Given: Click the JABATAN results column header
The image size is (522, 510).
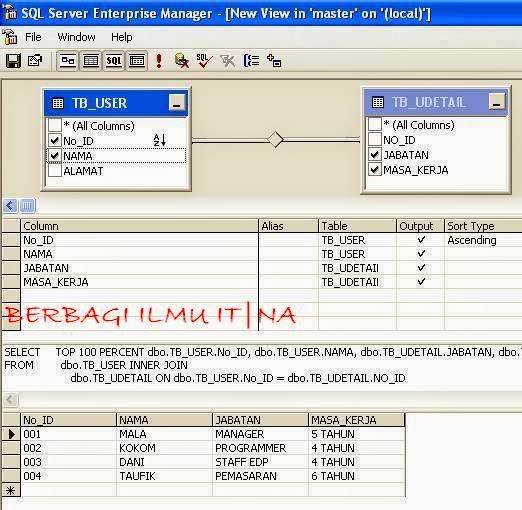Looking at the screenshot, I should pos(260,420).
